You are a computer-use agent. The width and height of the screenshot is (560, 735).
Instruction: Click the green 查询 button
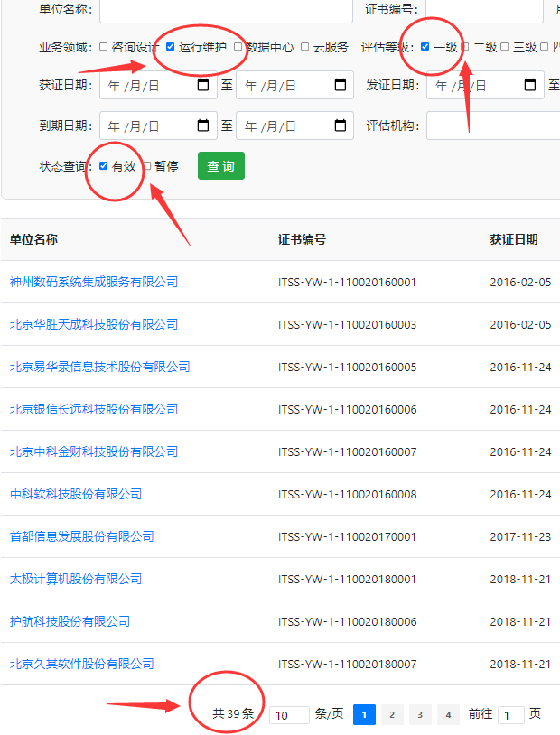[x=221, y=166]
